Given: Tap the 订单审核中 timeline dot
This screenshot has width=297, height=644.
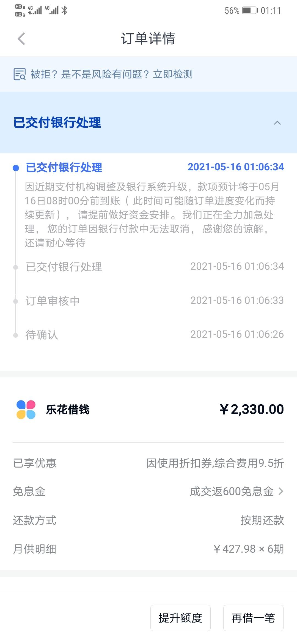Looking at the screenshot, I should tap(16, 301).
